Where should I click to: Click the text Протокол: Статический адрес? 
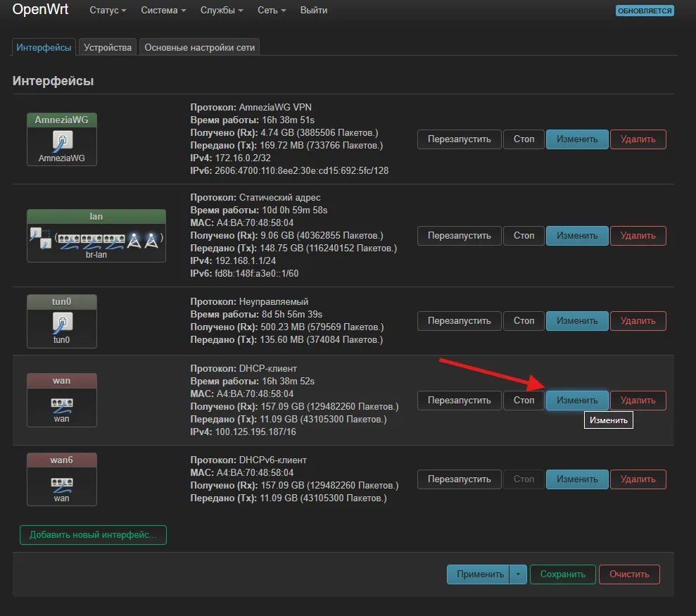point(255,198)
